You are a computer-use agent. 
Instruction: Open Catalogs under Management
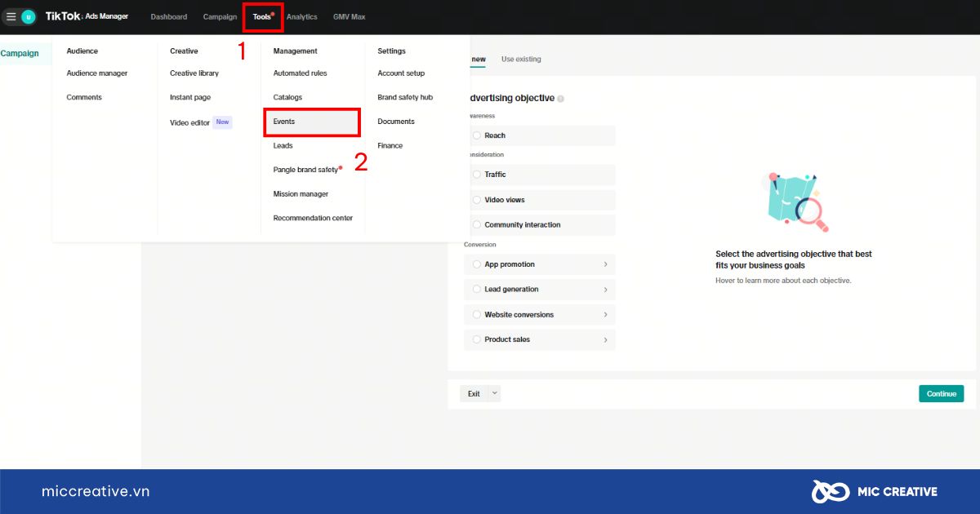(287, 97)
